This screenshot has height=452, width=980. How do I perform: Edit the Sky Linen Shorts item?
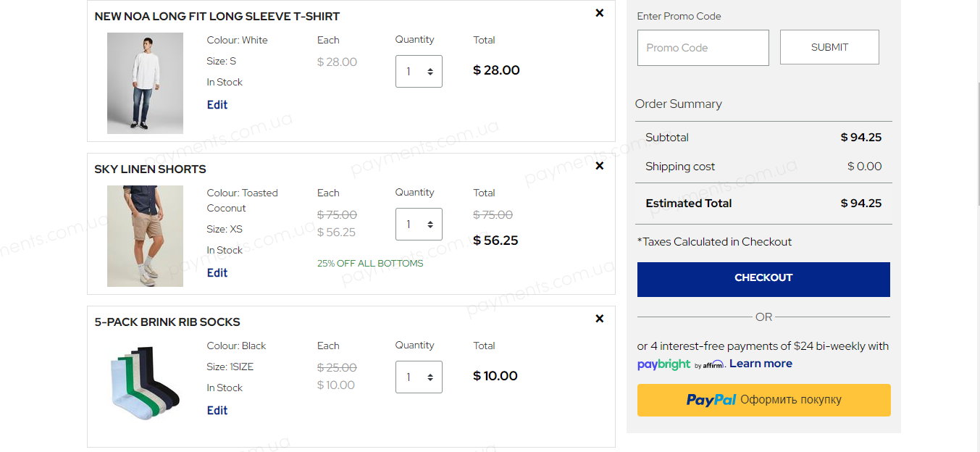[217, 272]
